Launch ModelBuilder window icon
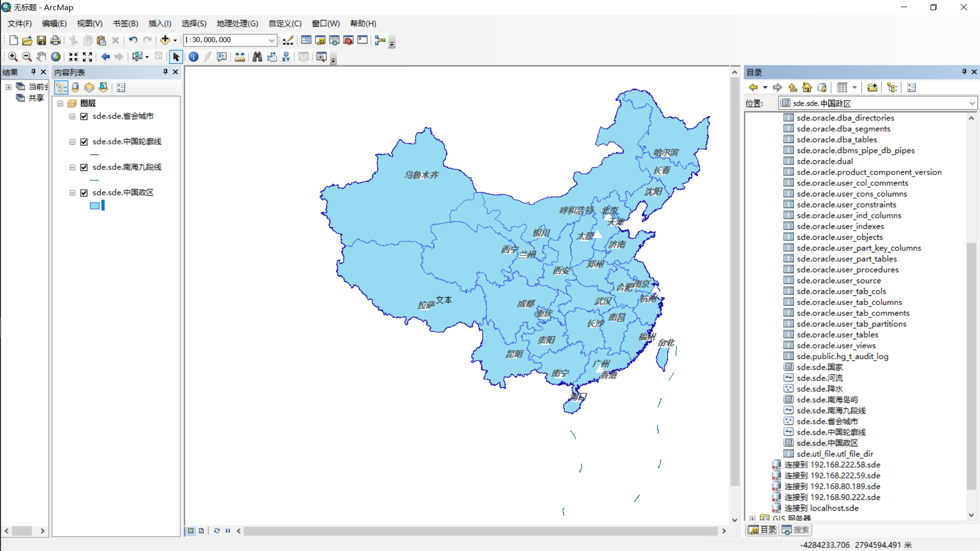 [x=380, y=40]
